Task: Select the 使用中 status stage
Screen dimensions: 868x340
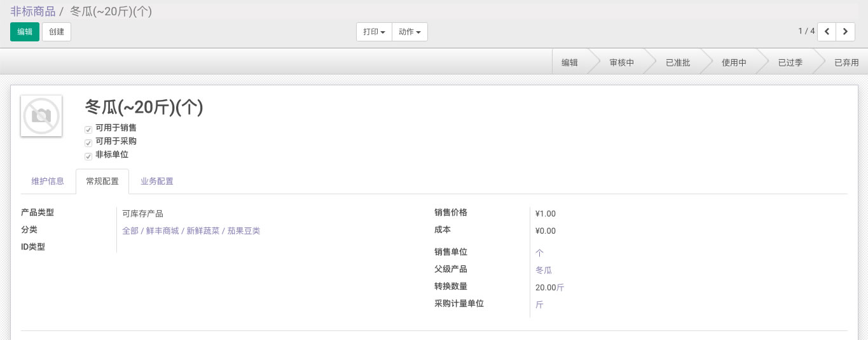Action: (734, 63)
